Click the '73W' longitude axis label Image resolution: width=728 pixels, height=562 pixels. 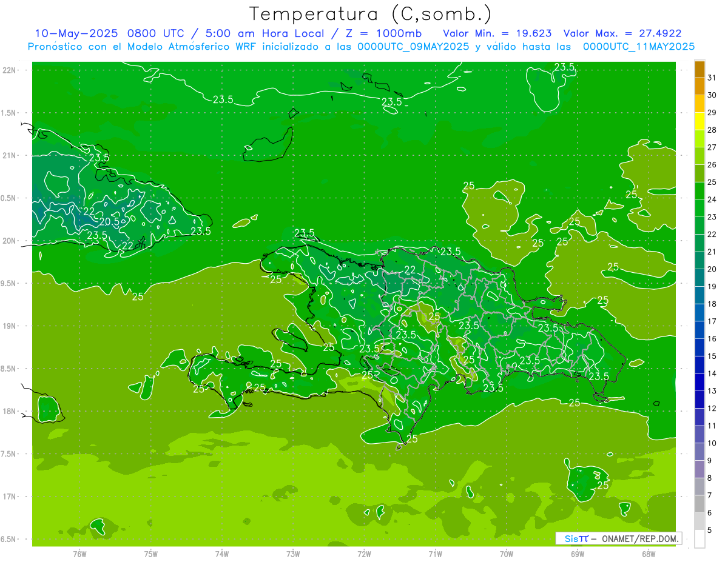(293, 554)
